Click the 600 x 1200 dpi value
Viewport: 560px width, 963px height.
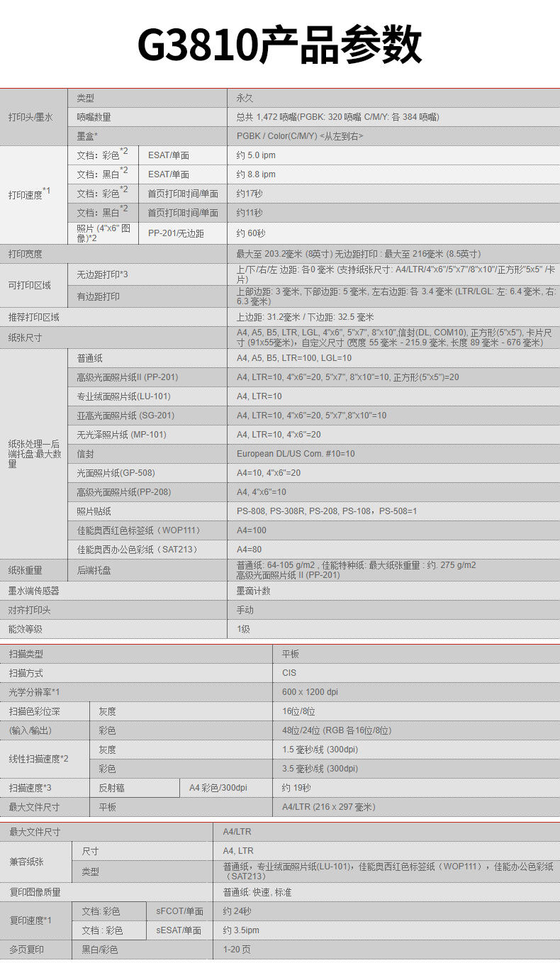point(310,692)
